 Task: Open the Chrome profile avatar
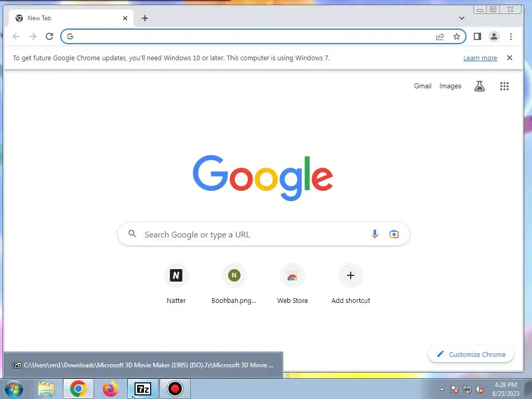click(494, 36)
